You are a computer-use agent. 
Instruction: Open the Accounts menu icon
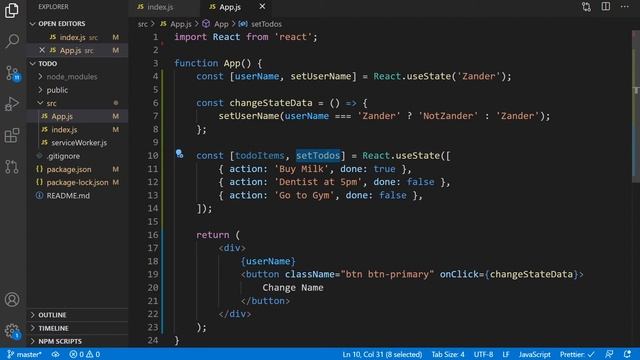point(12,300)
